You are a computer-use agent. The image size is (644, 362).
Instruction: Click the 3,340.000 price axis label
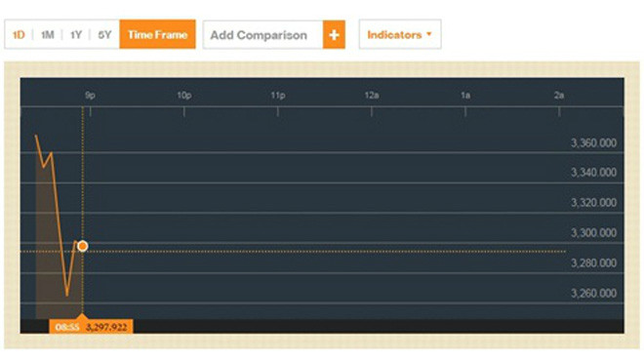593,172
